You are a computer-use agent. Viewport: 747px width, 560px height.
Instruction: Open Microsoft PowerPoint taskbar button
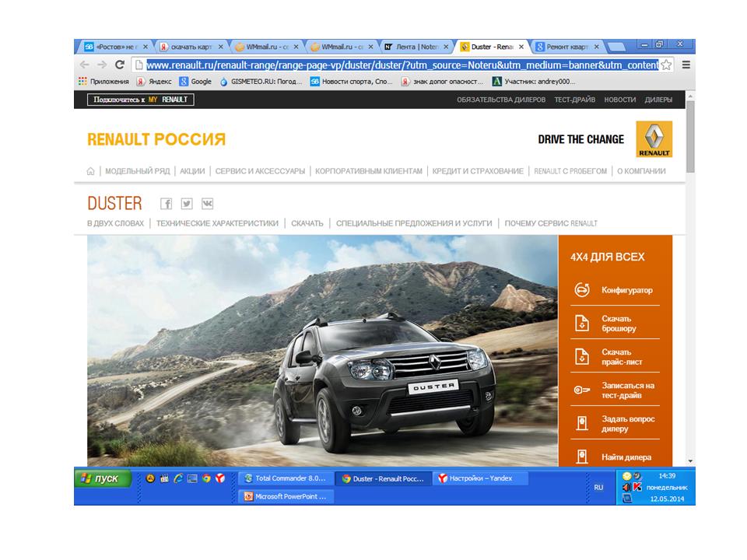[286, 496]
